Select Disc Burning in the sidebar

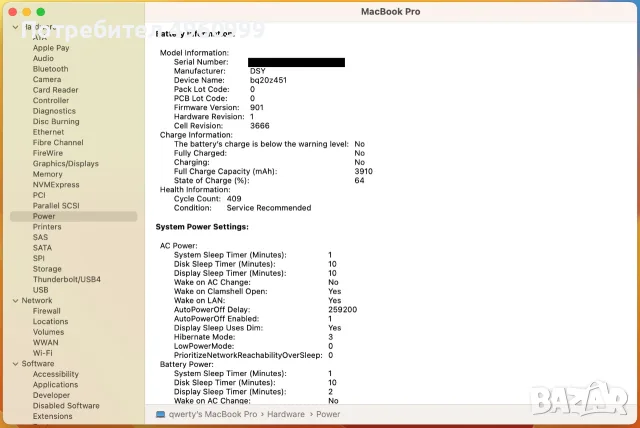(56, 122)
